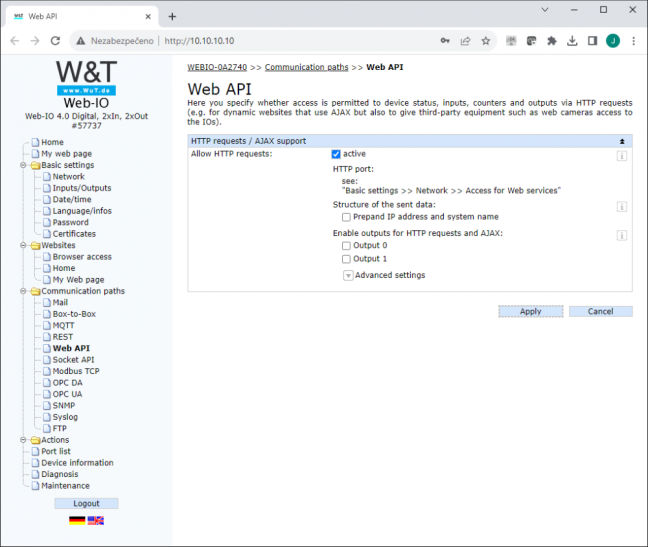
Task: Open the Chrome three-dot menu
Action: point(634,40)
